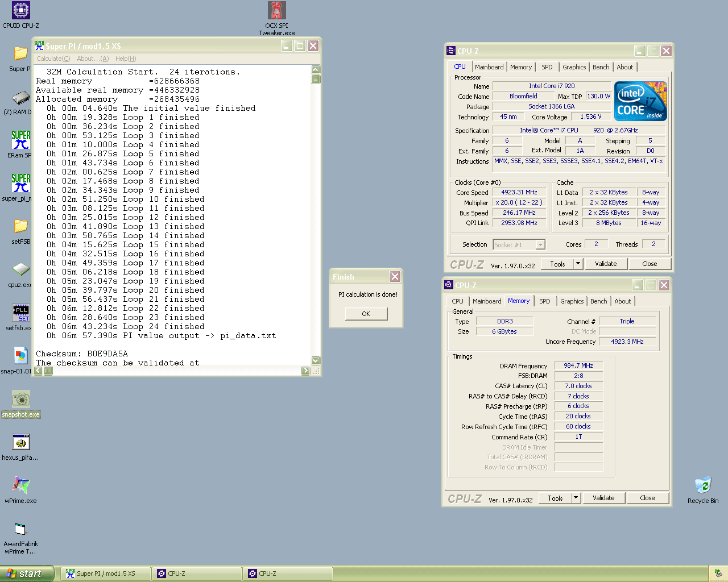
Task: Switch to the SPD tab in the lower CPU-Z window
Action: point(544,301)
